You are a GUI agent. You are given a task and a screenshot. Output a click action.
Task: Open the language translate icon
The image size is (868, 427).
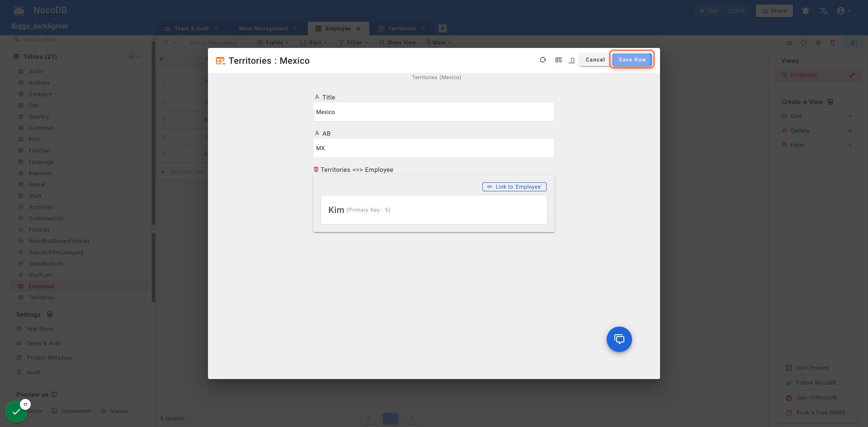tap(824, 11)
